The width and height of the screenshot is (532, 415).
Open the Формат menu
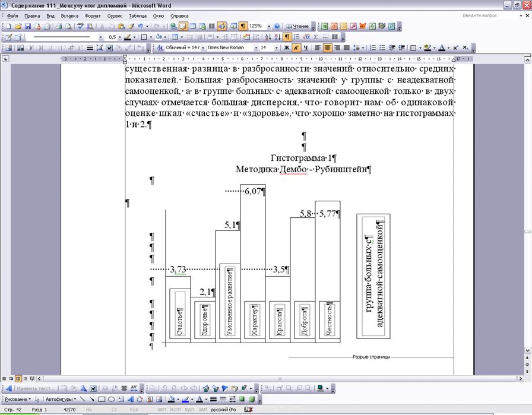[92, 16]
